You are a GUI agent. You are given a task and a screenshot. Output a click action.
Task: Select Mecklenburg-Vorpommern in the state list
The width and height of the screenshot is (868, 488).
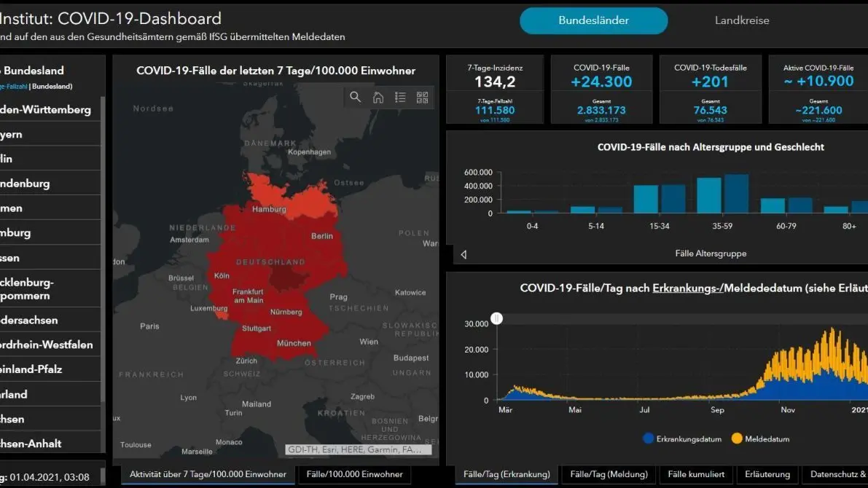click(x=50, y=289)
